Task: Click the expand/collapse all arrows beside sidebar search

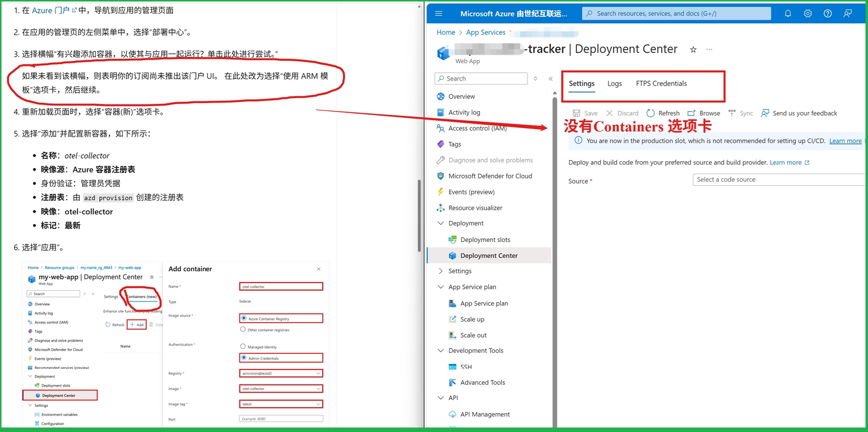Action: point(536,79)
